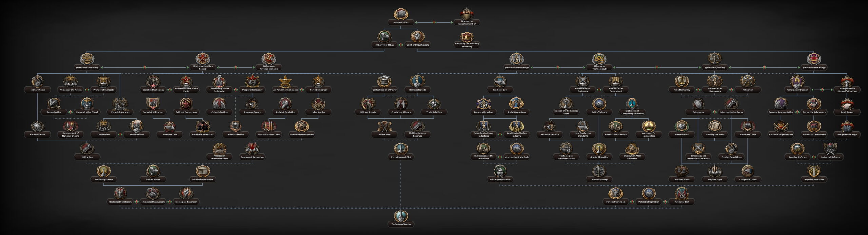Click the Wartime Law label
The image size is (868, 235).
(170, 134)
